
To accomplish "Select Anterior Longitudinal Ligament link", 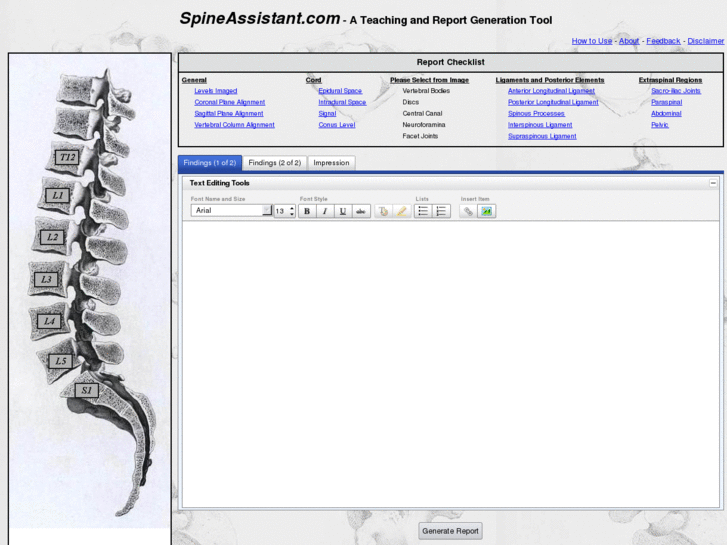I will [551, 91].
